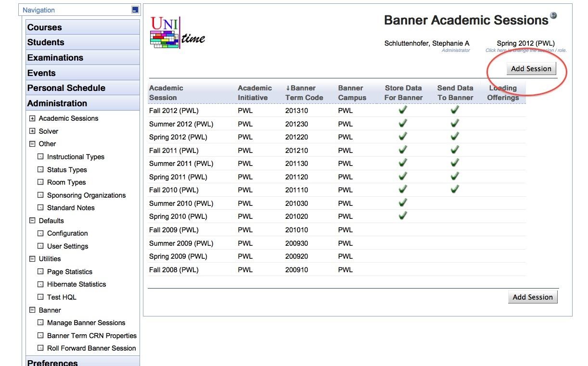Sort by Banner Campus column header
The height and width of the screenshot is (366, 588).
(x=352, y=93)
